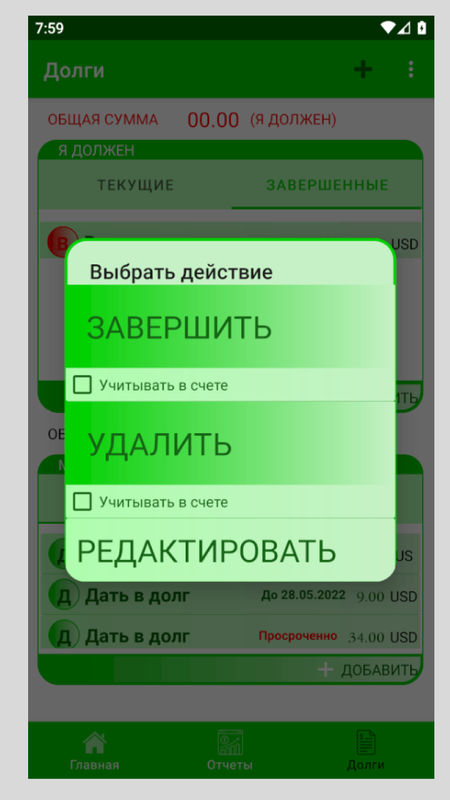Image resolution: width=450 pixels, height=800 pixels.
Task: Choose РЕДАКТИРОВАТЬ action
Action: (230, 551)
